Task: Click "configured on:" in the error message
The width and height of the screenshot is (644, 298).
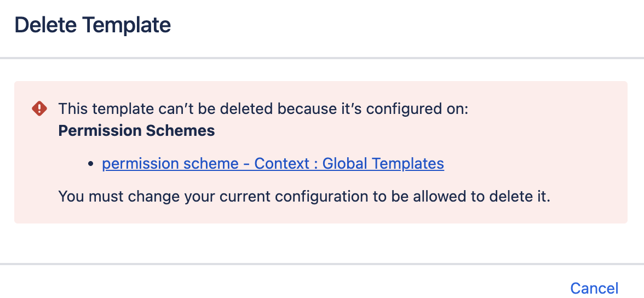Action: tap(417, 108)
